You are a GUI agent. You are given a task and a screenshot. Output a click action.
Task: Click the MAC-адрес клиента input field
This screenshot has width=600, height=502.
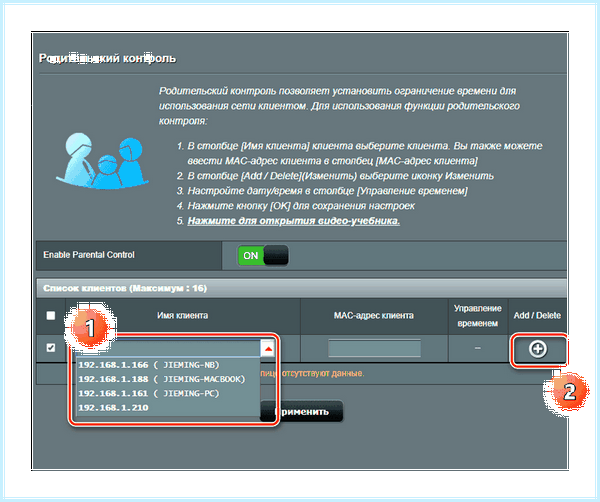tap(374, 348)
